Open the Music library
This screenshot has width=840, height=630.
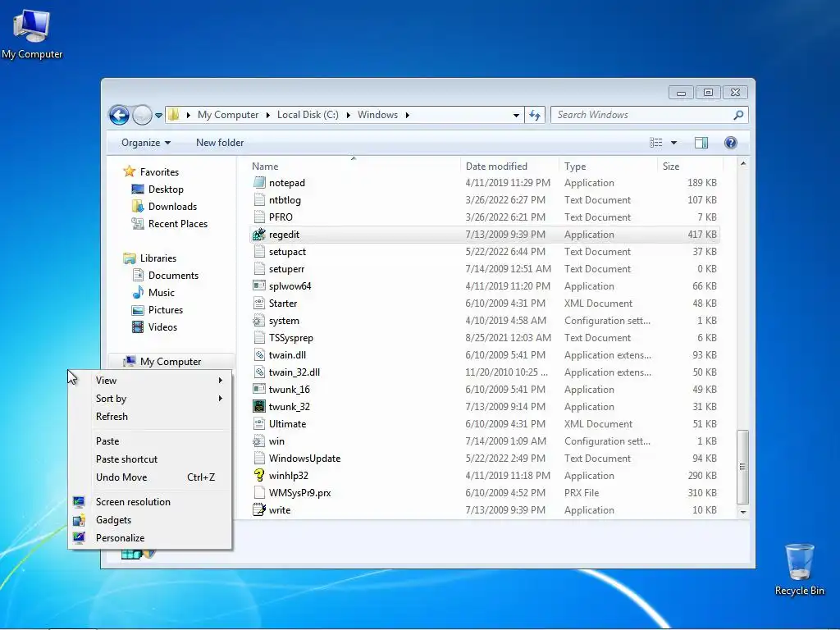click(x=162, y=293)
